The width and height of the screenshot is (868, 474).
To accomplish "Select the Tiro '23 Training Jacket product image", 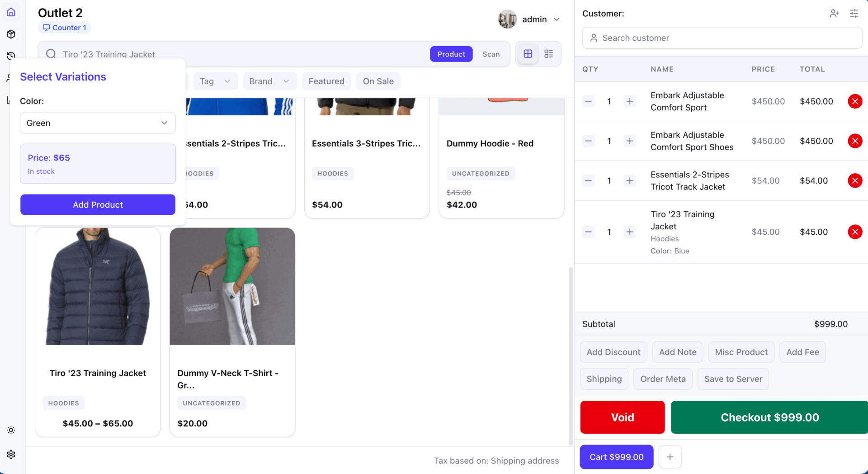I will [98, 286].
